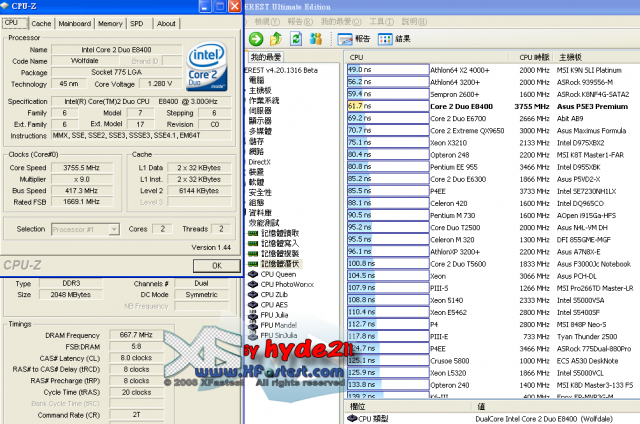Open the 我的最愛(O) menu in EVEREST
The height and width of the screenshot is (424, 640).
(x=341, y=21)
